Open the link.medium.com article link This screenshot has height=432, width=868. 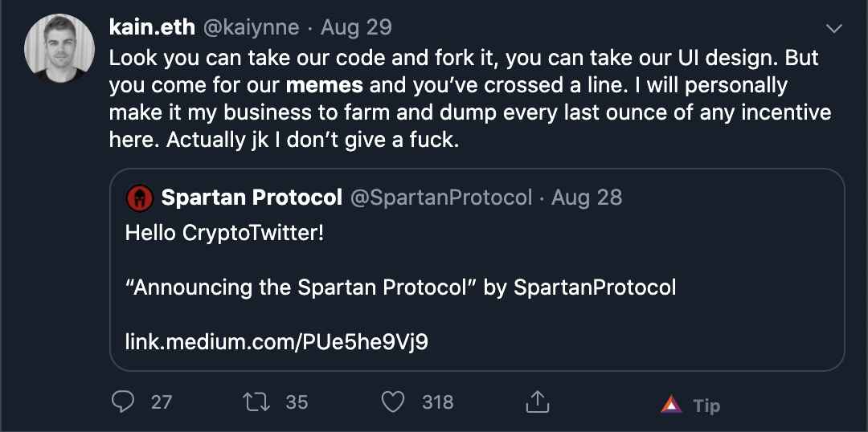click(276, 342)
